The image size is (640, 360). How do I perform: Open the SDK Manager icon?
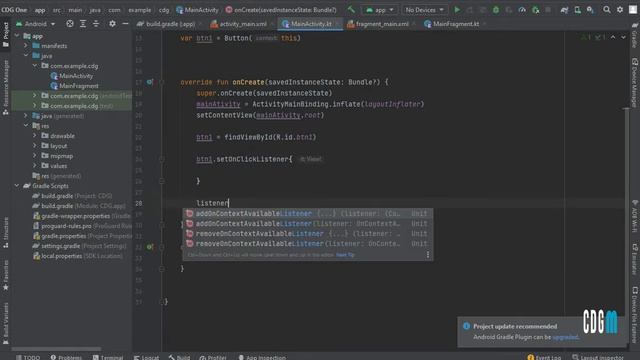590,10
